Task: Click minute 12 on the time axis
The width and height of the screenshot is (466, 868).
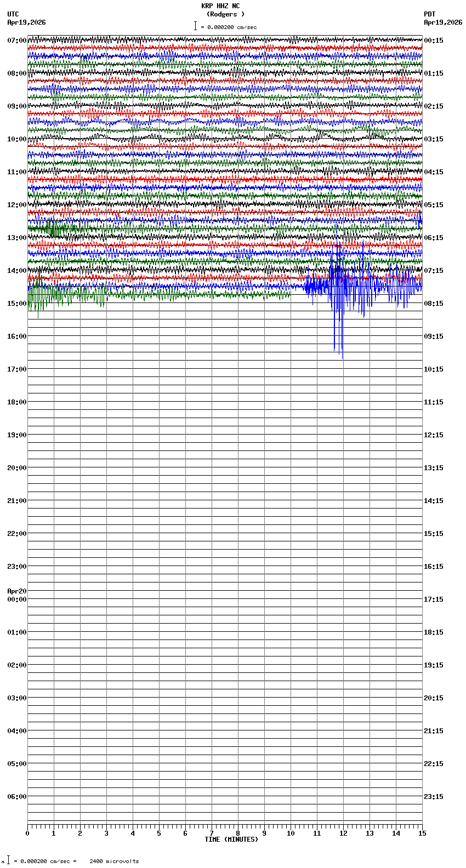Action: [343, 833]
